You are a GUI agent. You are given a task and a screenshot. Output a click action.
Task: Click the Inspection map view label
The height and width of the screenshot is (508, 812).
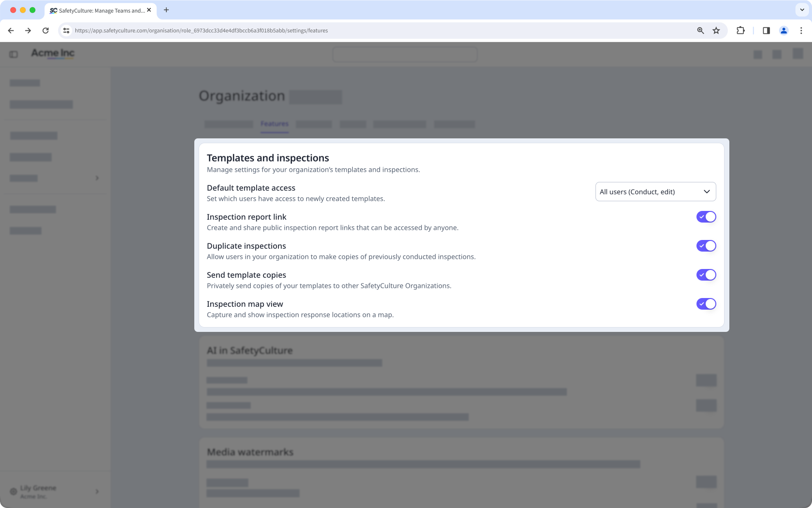[x=245, y=304]
